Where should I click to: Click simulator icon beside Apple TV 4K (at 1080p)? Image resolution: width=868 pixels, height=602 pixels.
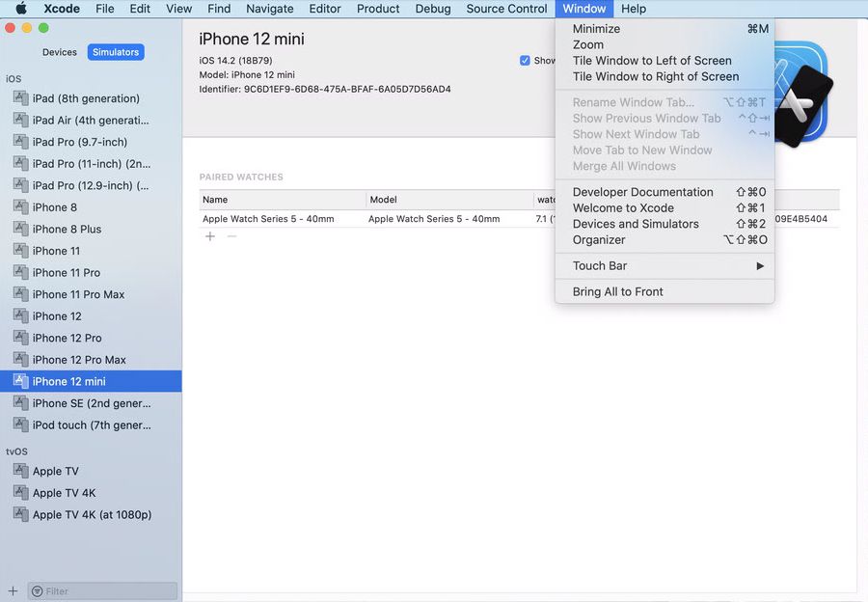(20, 514)
